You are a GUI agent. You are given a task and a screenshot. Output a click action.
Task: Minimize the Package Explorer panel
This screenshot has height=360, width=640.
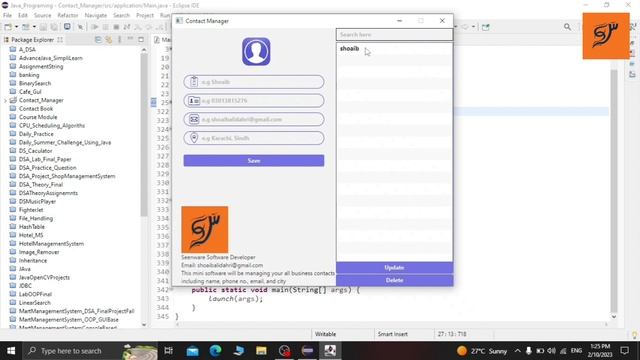[x=130, y=39]
